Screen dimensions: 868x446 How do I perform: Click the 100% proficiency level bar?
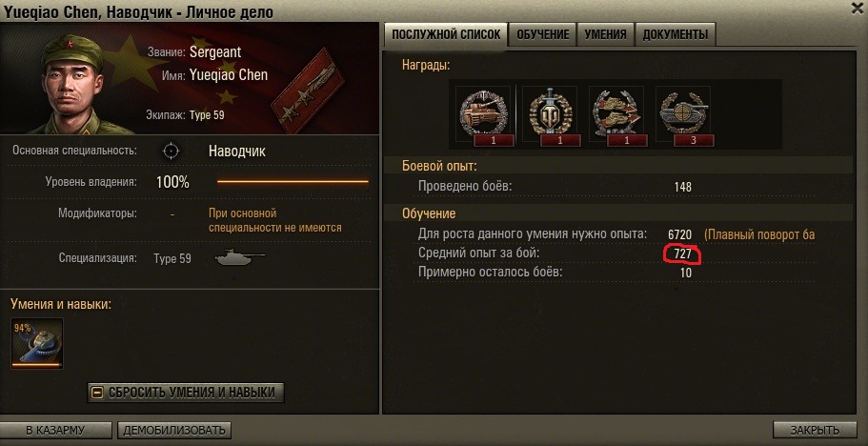(x=293, y=181)
